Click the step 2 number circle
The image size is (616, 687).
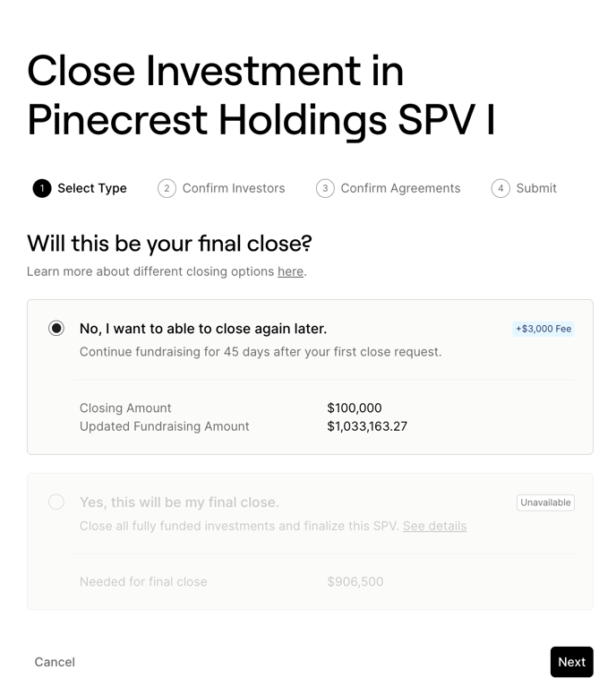167,188
